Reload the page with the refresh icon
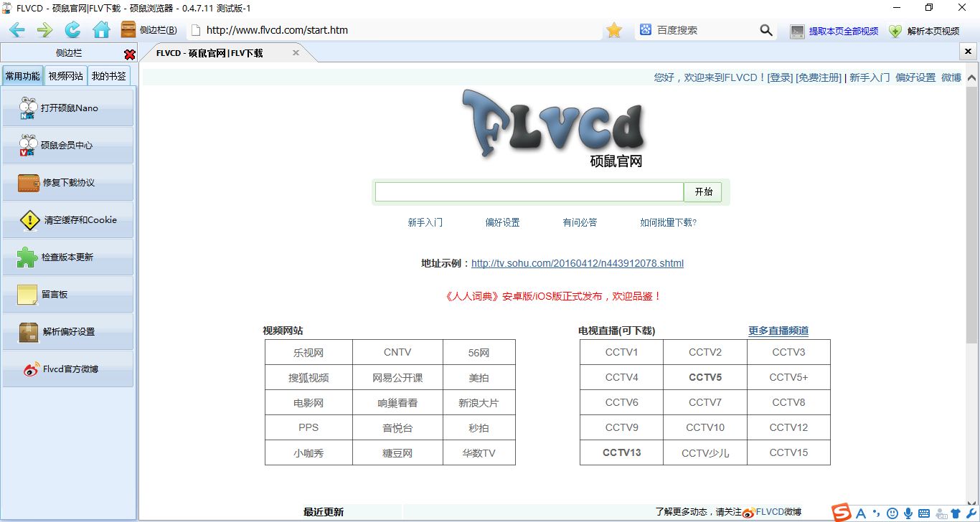 click(x=72, y=30)
